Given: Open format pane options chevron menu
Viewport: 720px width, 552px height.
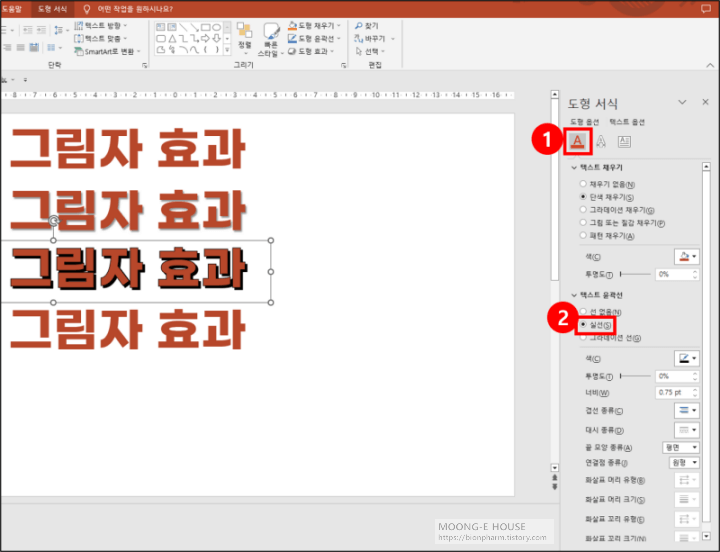Looking at the screenshot, I should [x=682, y=102].
